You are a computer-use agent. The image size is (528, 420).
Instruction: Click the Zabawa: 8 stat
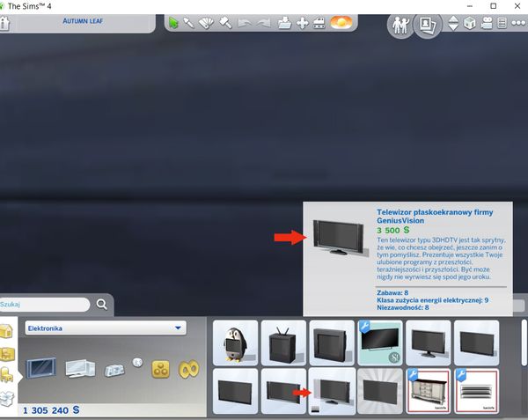[x=392, y=292]
